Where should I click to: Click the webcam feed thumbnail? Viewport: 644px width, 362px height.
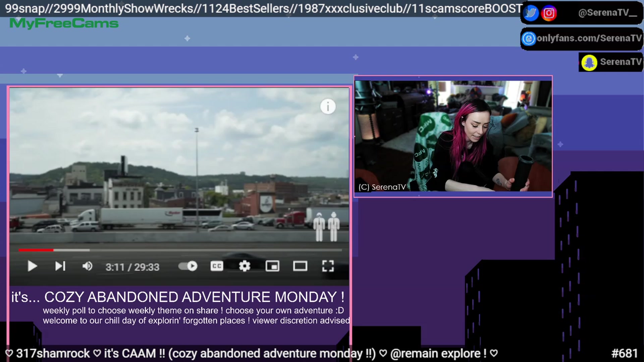point(453,136)
